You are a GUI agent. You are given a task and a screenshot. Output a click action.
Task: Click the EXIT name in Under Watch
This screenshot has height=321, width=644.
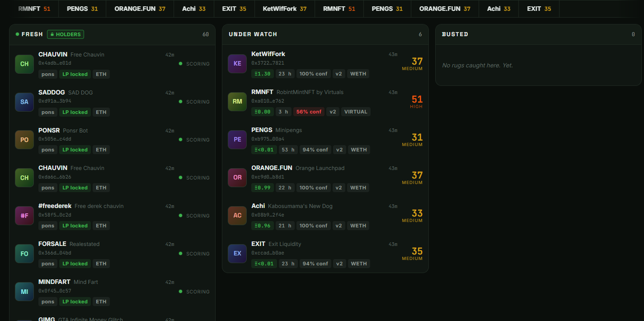258,244
